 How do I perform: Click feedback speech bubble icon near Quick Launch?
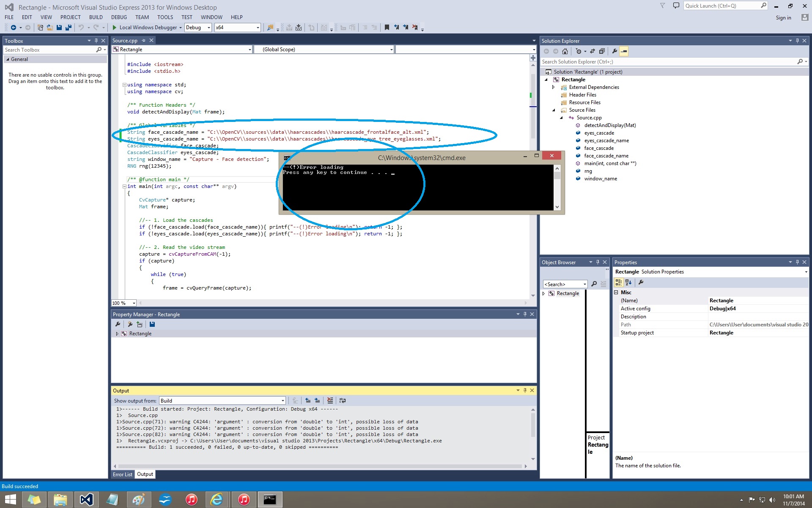[x=676, y=6]
